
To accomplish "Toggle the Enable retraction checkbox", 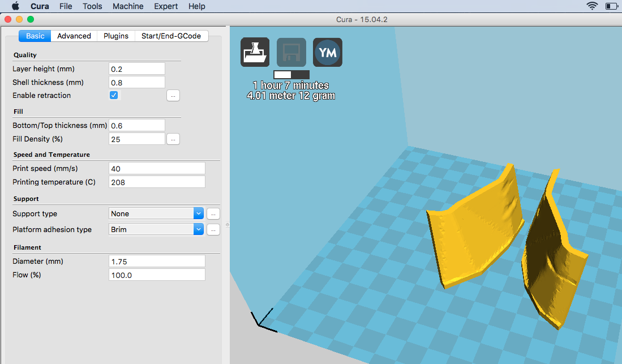I will pos(114,95).
